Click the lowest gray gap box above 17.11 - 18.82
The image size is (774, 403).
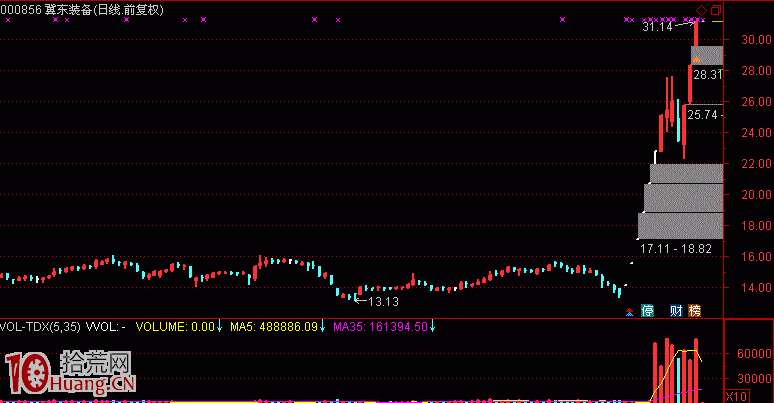(680, 226)
